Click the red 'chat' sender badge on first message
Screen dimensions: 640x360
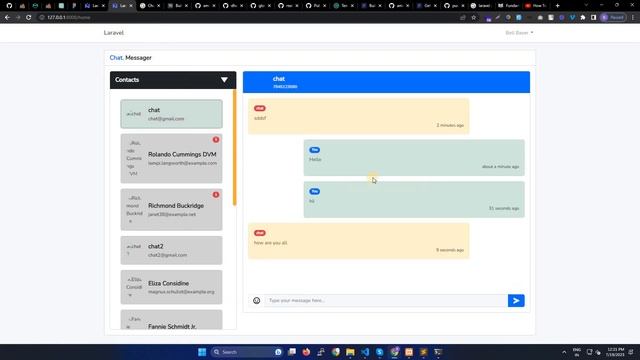pyautogui.click(x=260, y=108)
